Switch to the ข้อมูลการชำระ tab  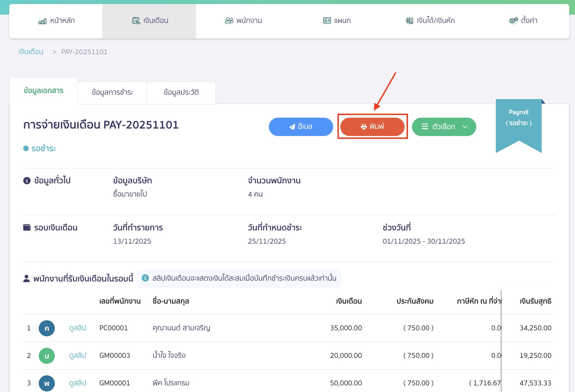(x=112, y=92)
